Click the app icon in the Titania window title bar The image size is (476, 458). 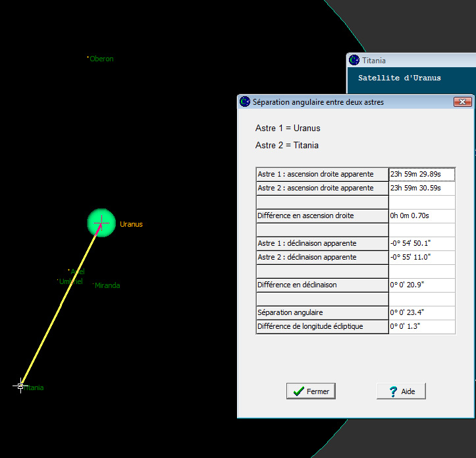click(354, 60)
